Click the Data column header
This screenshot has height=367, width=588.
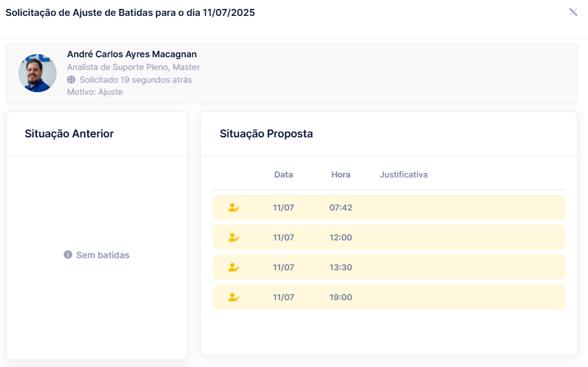tap(284, 175)
